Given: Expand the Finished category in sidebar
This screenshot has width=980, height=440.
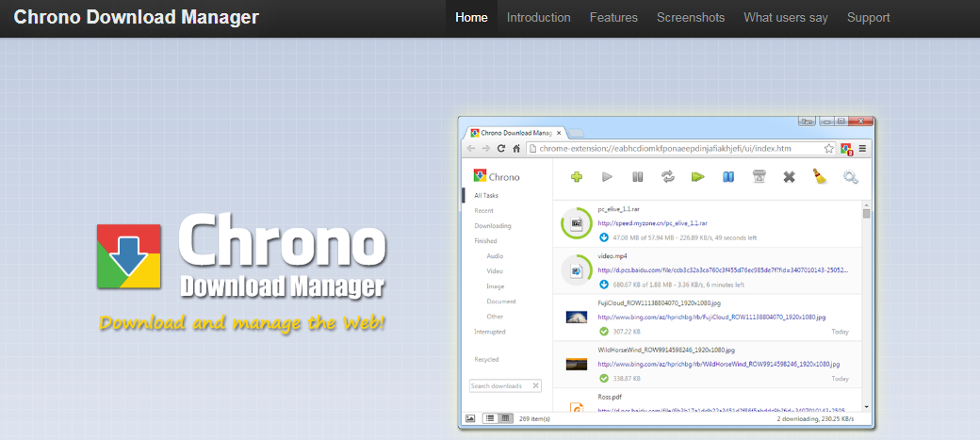Looking at the screenshot, I should point(486,241).
